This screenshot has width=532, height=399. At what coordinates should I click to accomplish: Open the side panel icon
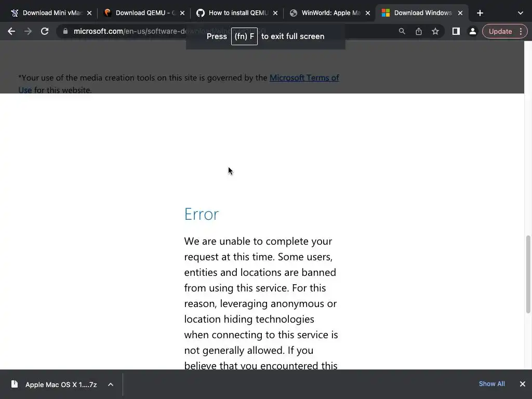point(456,31)
